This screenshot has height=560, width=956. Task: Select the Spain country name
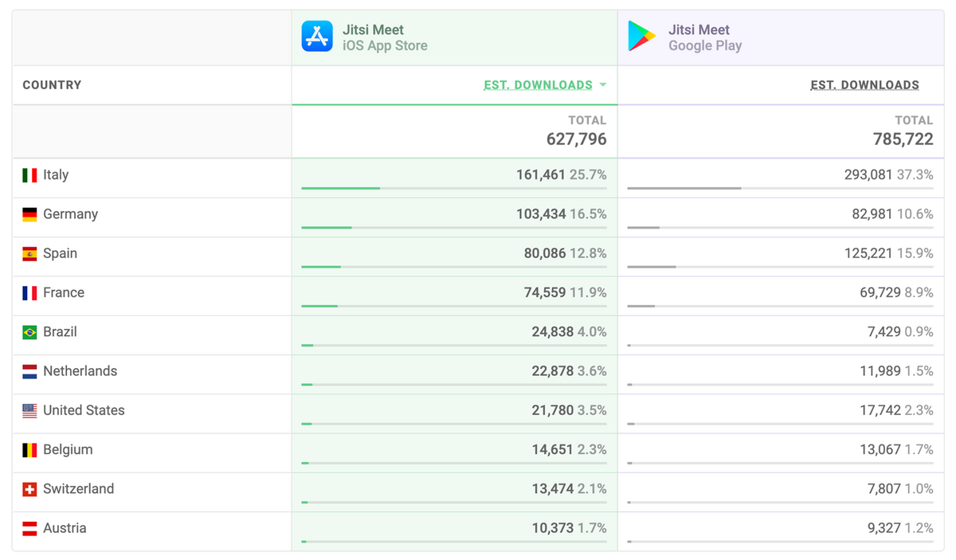[x=61, y=253]
